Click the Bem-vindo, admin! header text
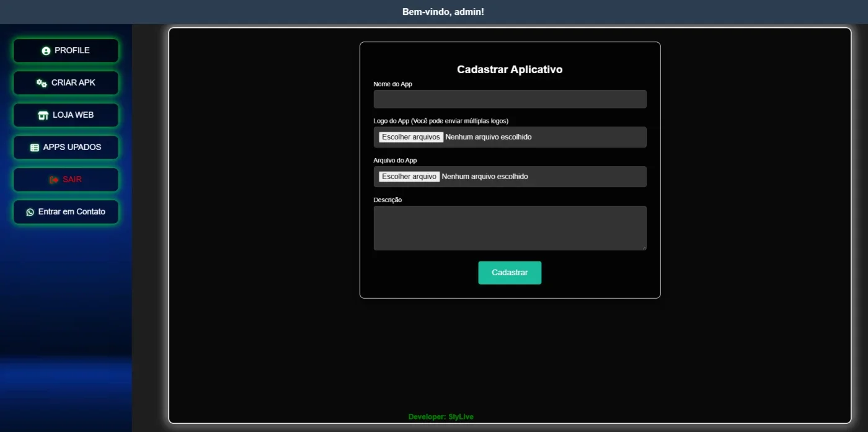The width and height of the screenshot is (868, 432). click(x=443, y=12)
